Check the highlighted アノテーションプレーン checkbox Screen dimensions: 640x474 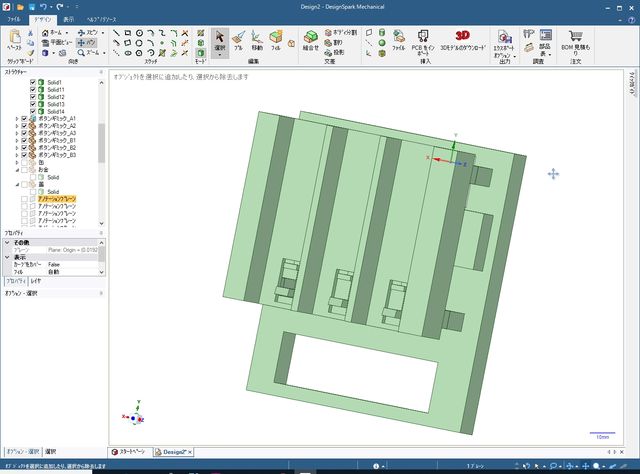(24, 199)
